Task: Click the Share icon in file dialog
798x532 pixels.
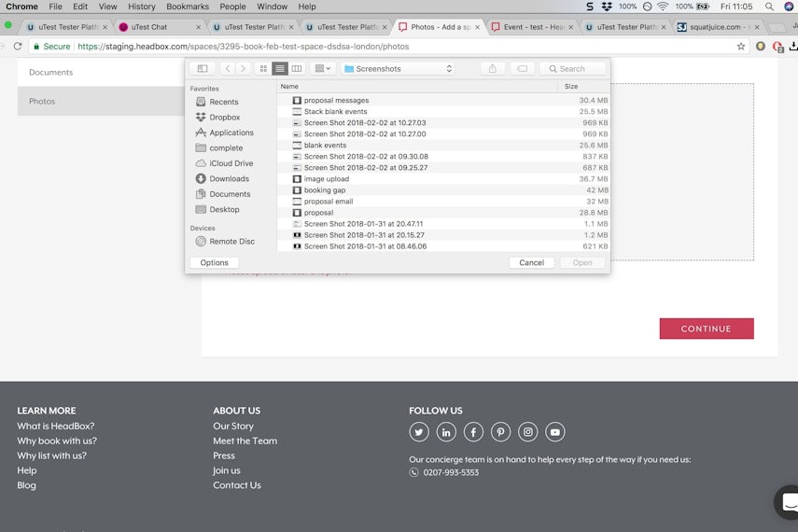Action: point(492,68)
